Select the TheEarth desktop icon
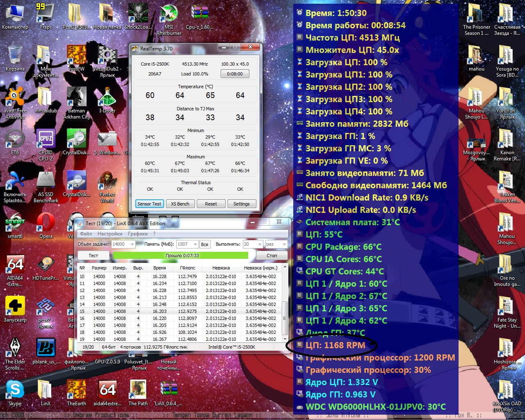 76,393
